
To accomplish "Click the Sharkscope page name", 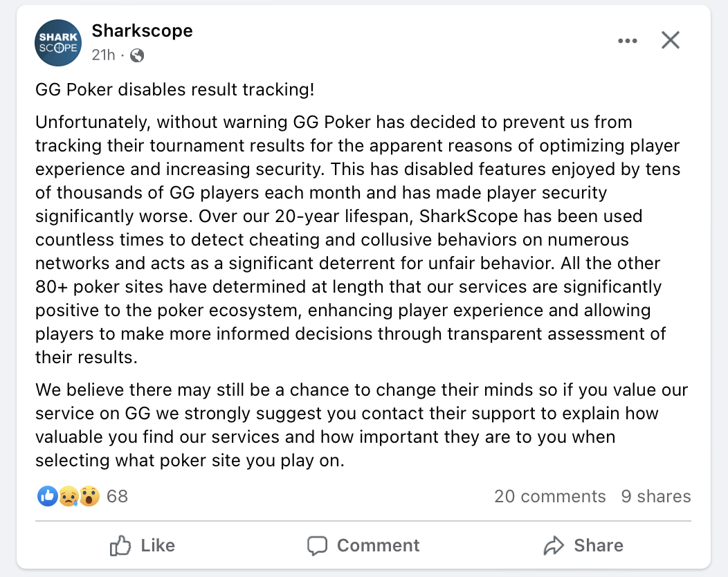I will pos(142,30).
